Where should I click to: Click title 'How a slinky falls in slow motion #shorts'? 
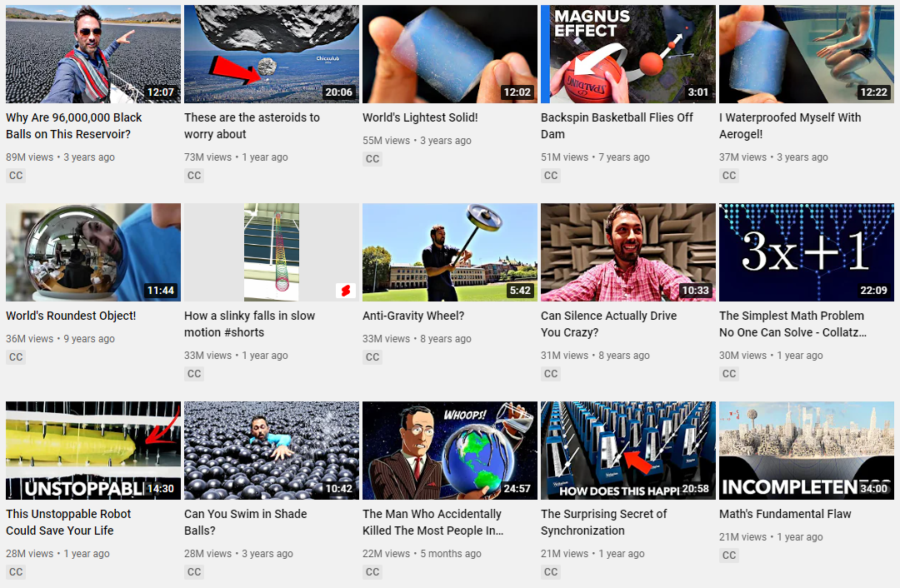[250, 324]
